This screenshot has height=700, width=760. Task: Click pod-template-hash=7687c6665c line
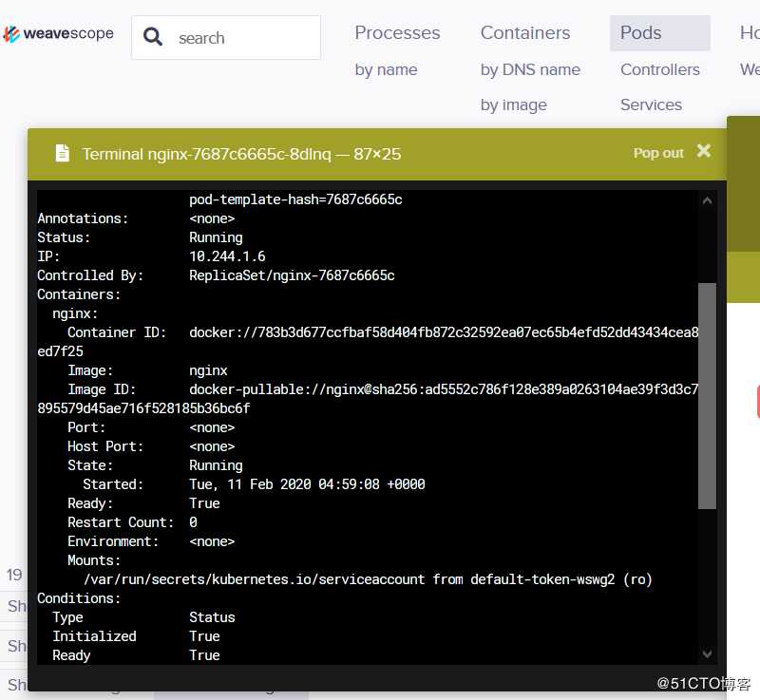(x=295, y=199)
